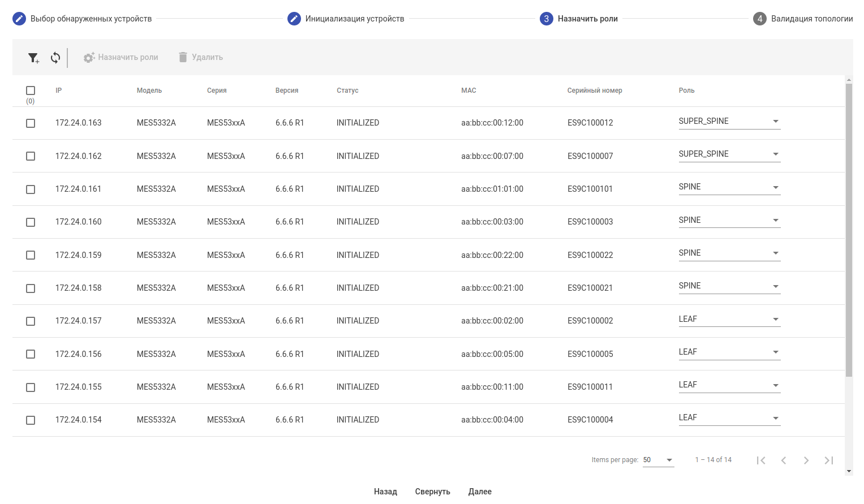Go to the previous page arrow
Viewport: 864px width, 504px height.
(x=784, y=460)
